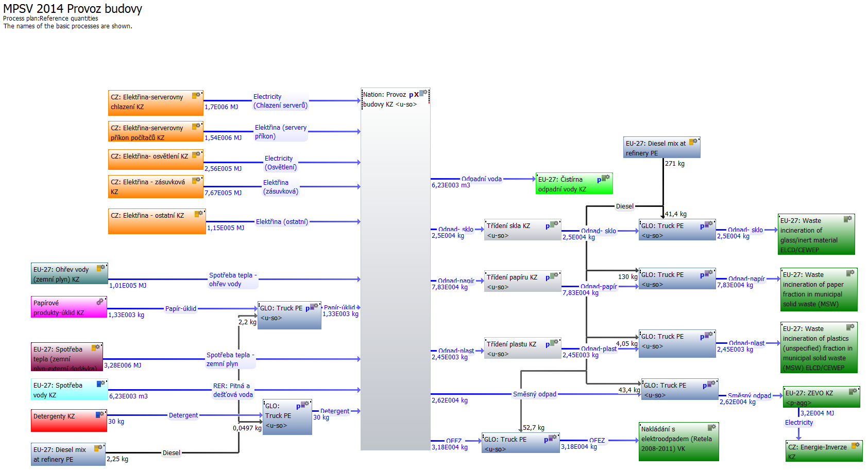Screen dimensions: 868x471
Task: Click the '3,28E006 MJ' quantity value
Action: tap(123, 365)
